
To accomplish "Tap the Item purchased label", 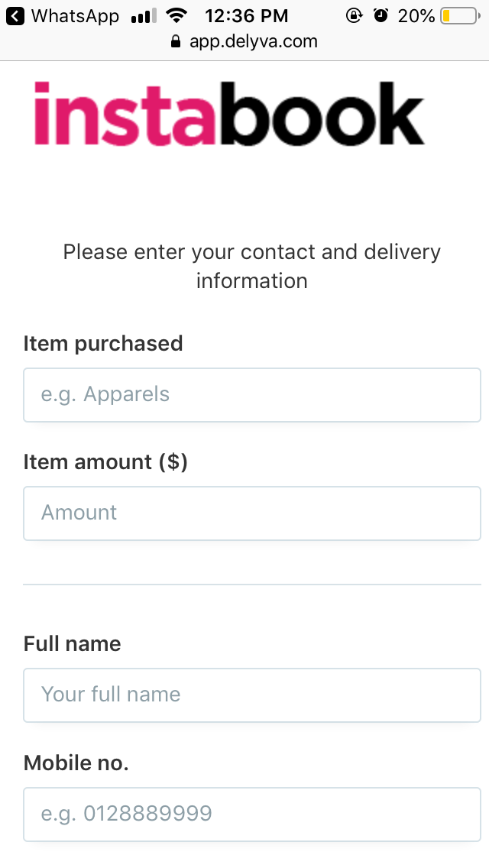I will pyautogui.click(x=103, y=344).
